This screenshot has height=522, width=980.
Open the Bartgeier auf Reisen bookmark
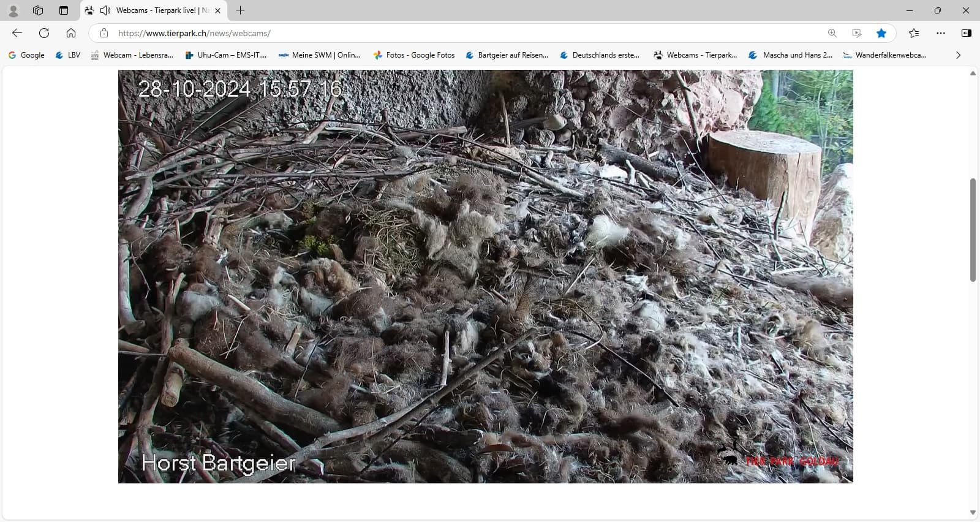point(507,55)
